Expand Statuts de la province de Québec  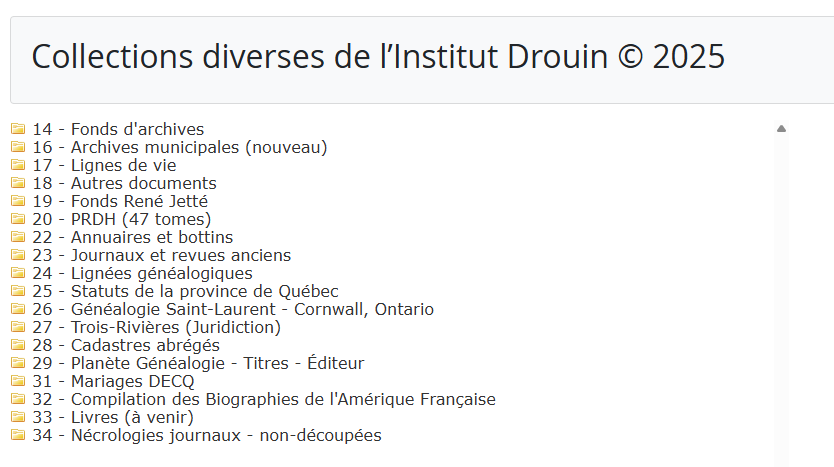pos(185,291)
